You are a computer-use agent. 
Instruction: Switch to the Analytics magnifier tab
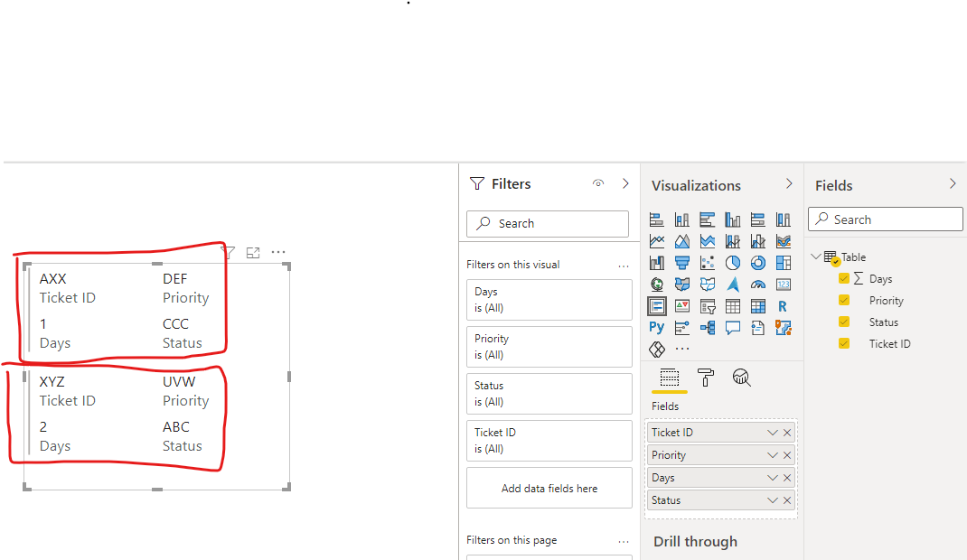[741, 377]
